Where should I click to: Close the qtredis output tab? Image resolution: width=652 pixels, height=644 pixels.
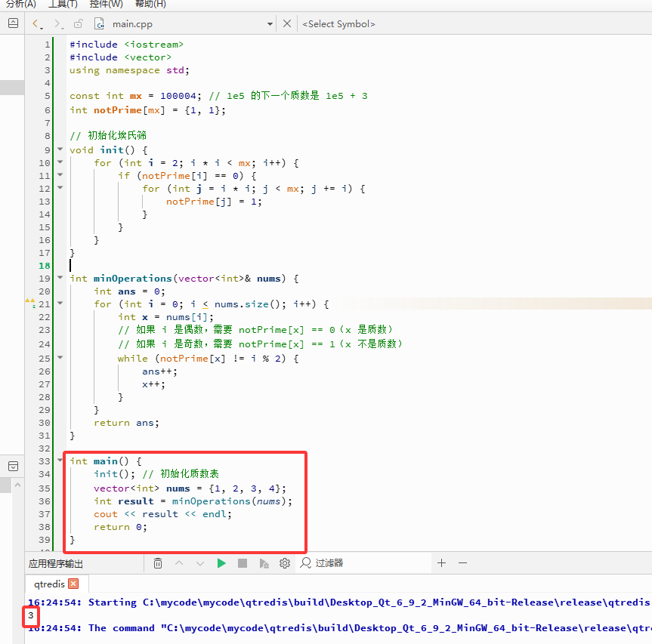[x=73, y=584]
